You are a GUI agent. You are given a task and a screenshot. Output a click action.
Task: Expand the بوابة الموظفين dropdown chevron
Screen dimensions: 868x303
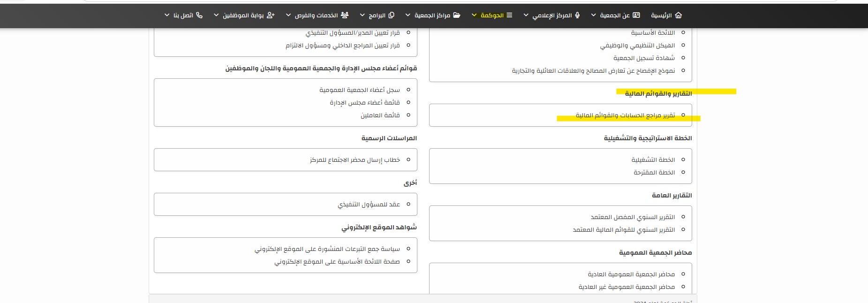point(216,15)
